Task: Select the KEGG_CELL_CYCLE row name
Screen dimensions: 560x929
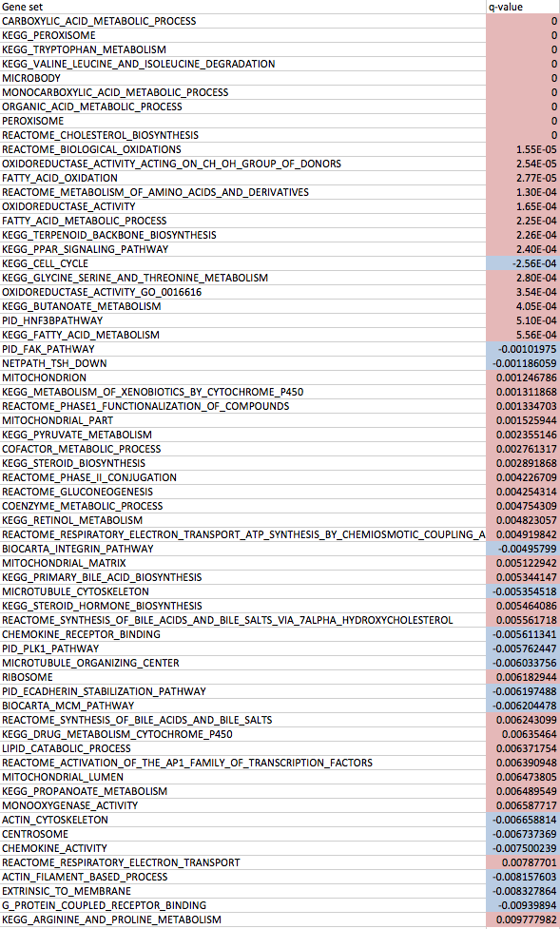Action: click(242, 263)
